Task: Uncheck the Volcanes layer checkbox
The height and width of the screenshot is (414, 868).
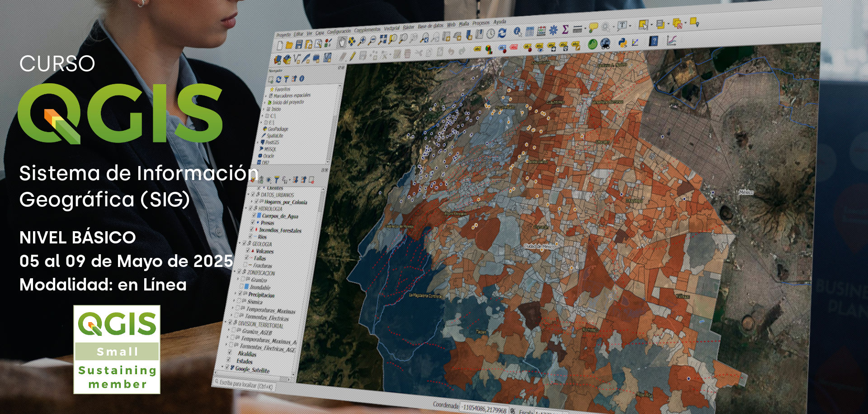Action: (248, 251)
